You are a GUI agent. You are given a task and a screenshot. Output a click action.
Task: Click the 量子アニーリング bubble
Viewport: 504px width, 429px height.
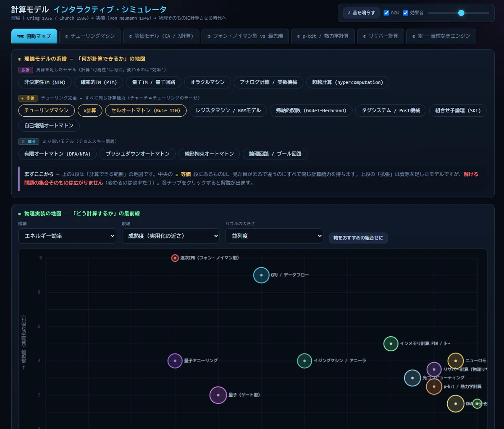(x=175, y=361)
